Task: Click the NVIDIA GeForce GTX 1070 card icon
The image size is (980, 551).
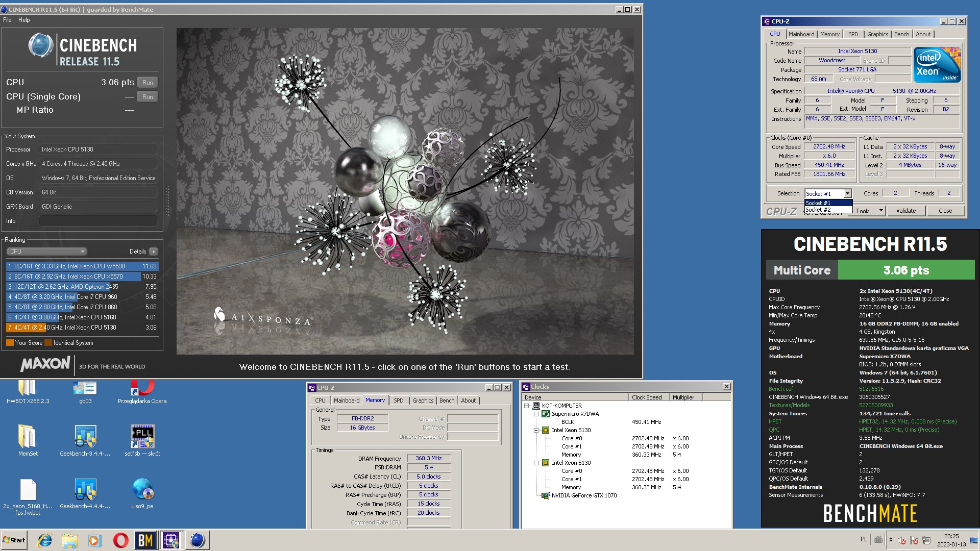Action: click(x=546, y=495)
